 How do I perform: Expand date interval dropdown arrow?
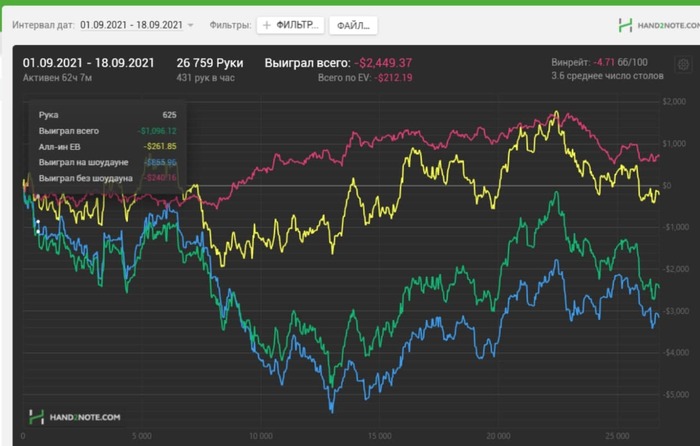(x=191, y=25)
